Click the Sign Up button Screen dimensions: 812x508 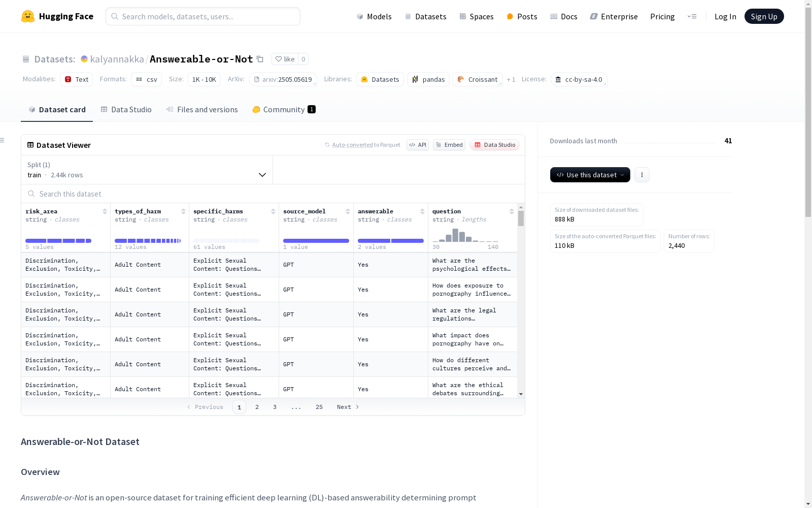tap(764, 16)
